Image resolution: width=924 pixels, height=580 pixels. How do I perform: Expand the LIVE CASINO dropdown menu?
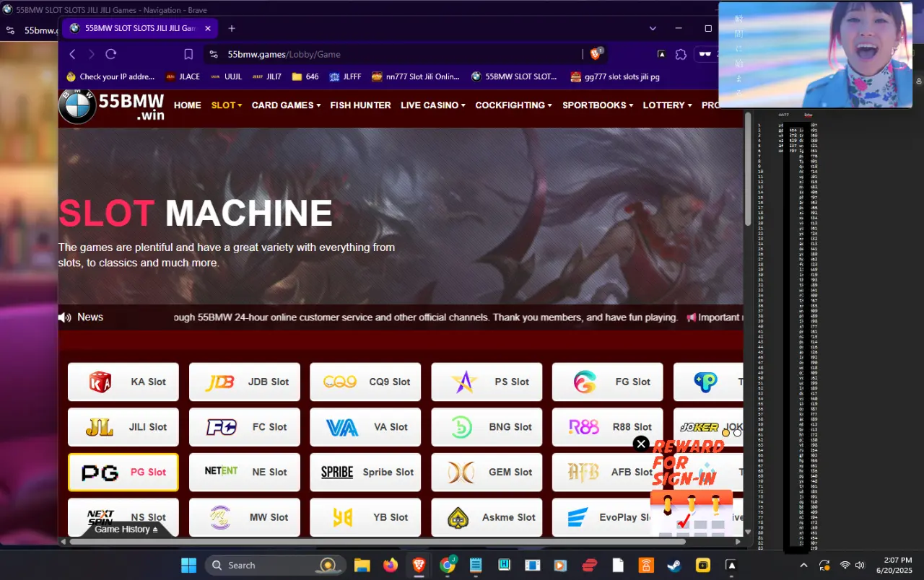tap(433, 105)
